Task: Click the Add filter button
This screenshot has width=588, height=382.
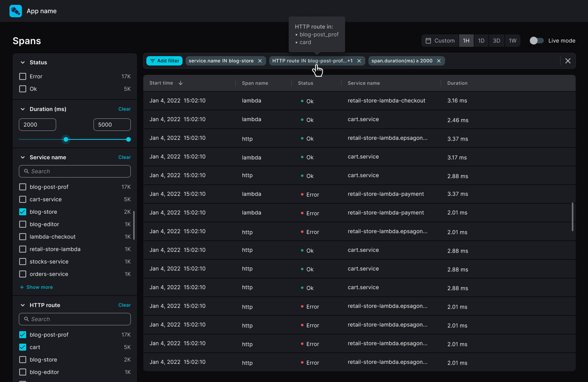Action: (165, 61)
